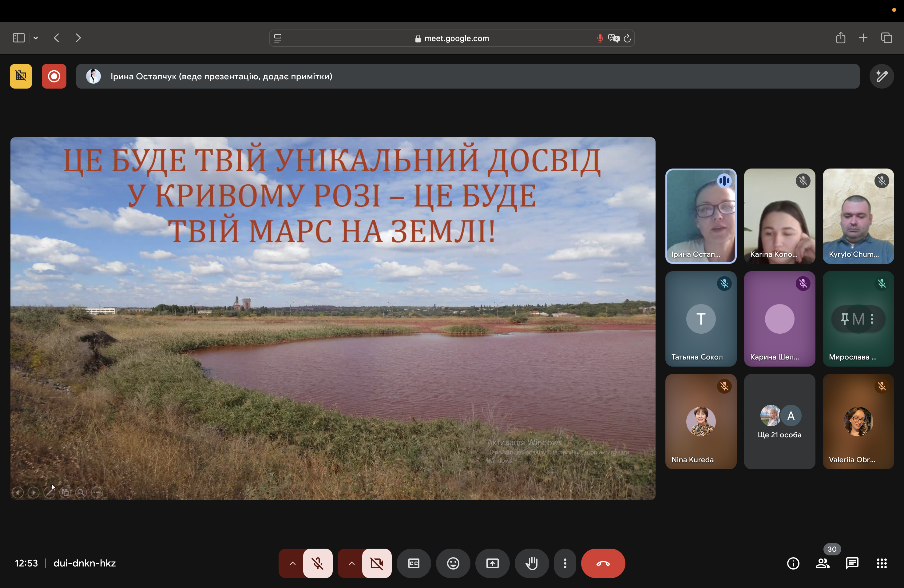Open the in-call chat panel
This screenshot has height=588, width=904.
pyautogui.click(x=852, y=563)
